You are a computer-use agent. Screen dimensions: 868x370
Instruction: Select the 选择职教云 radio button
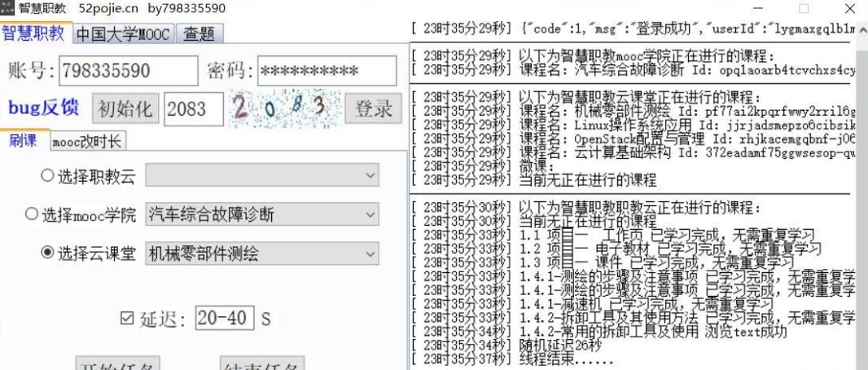[x=47, y=175]
